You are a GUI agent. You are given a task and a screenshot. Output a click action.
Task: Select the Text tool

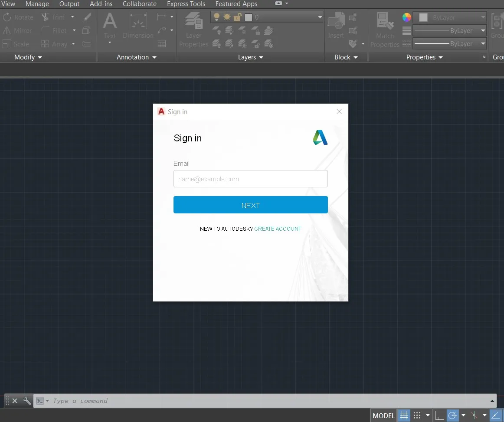pyautogui.click(x=110, y=26)
